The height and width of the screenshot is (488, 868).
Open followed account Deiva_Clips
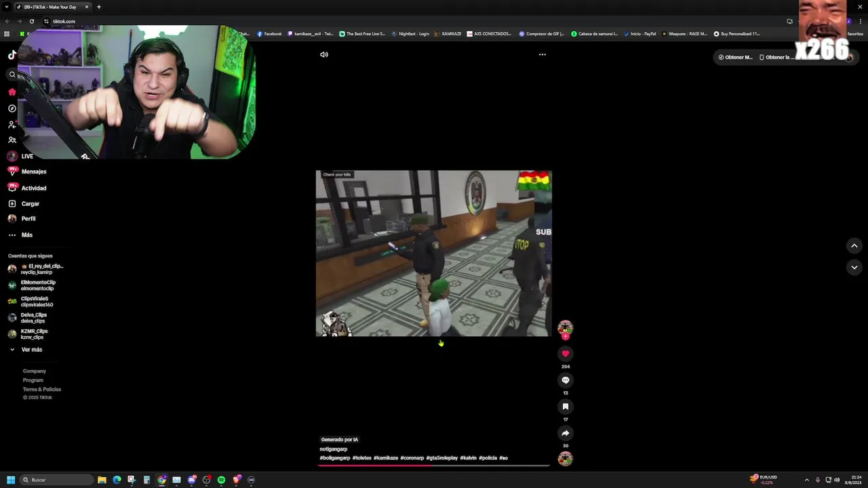27,318
